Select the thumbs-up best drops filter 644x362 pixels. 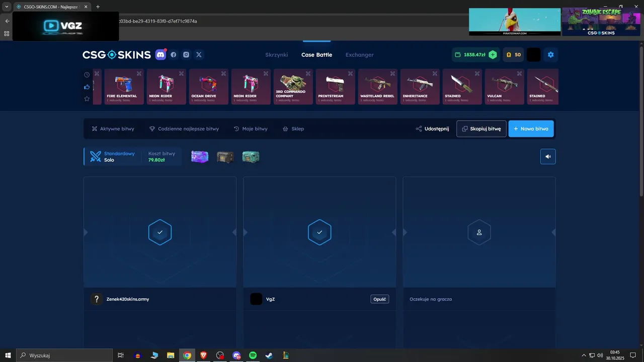pyautogui.click(x=87, y=87)
